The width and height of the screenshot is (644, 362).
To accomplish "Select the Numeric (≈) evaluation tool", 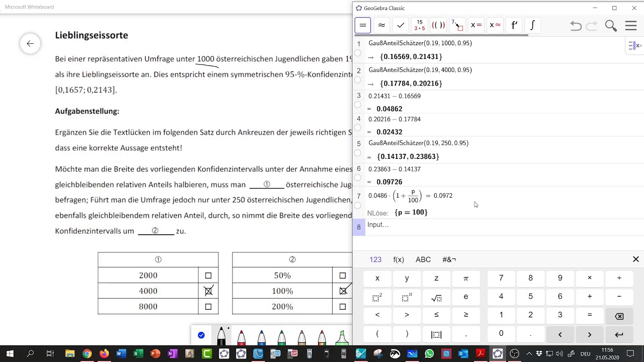I will click(381, 25).
